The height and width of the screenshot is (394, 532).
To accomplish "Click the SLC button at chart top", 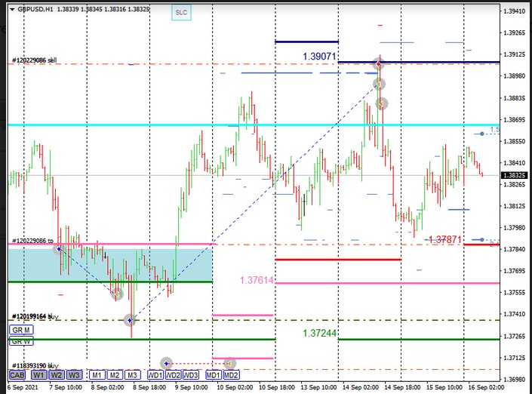I will tap(180, 13).
